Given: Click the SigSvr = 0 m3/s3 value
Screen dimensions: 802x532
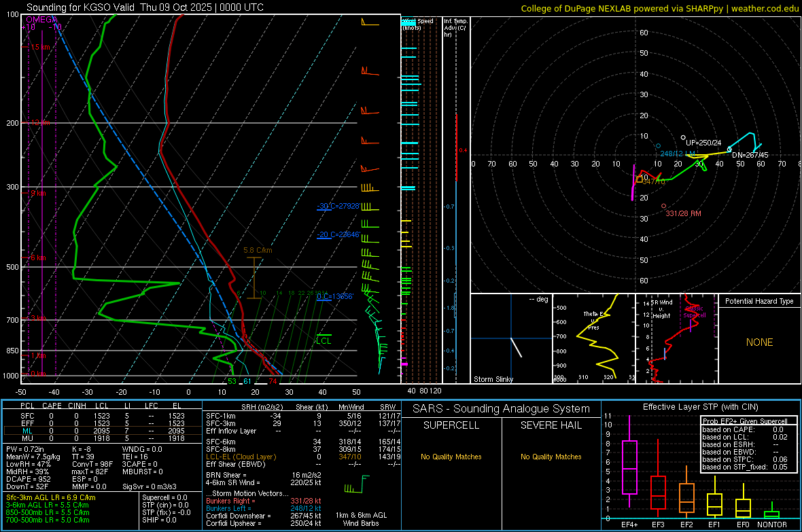Looking at the screenshot, I should click(x=150, y=486).
